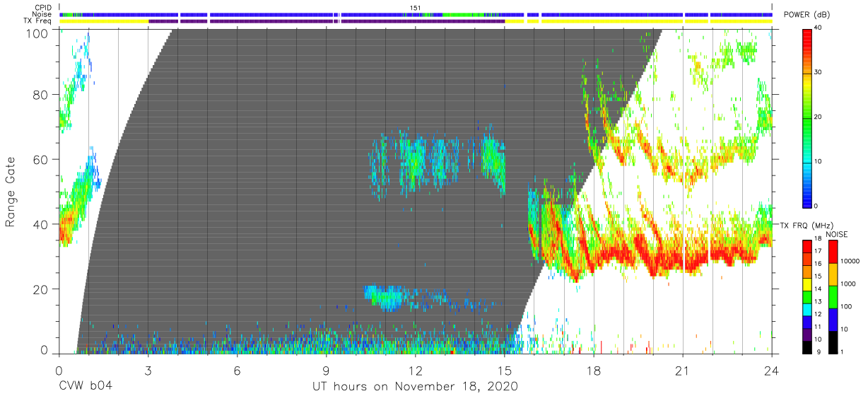
Task: Click the POWER scale label "40"
Action: click(818, 28)
